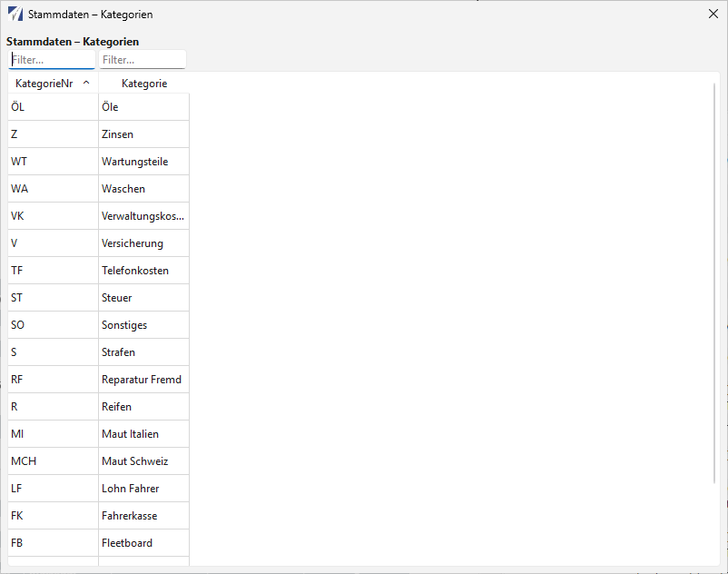Click the Kategorie filter input field
728x574 pixels.
[x=143, y=60]
